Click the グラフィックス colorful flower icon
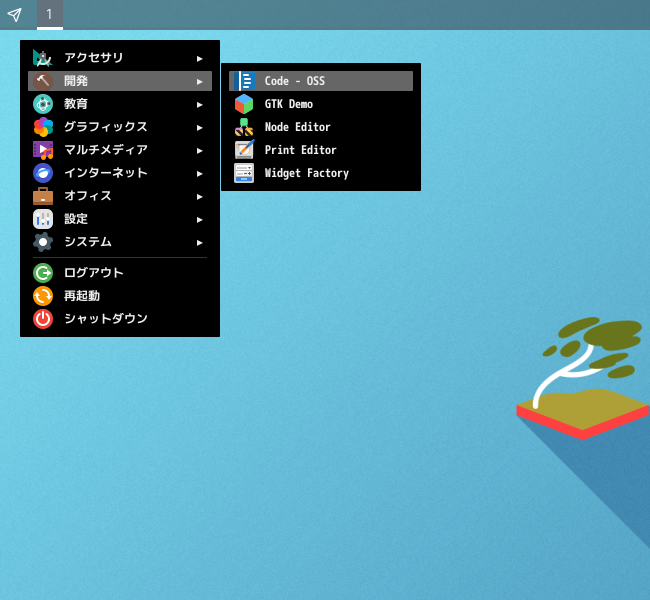This screenshot has height=600, width=650. tap(43, 127)
